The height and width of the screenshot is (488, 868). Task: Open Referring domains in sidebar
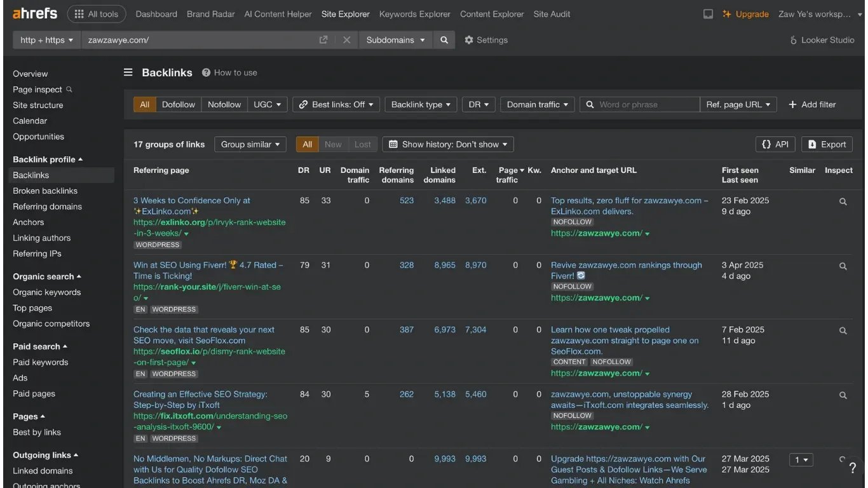[48, 207]
